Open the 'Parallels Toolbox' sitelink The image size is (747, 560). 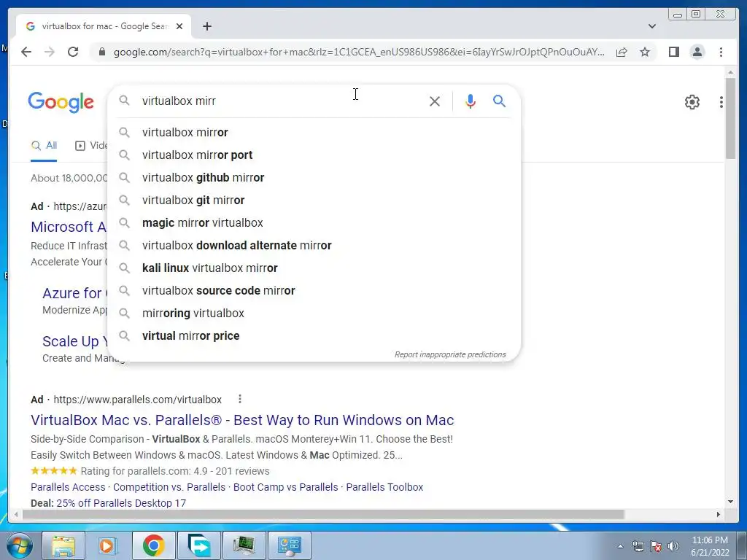(x=384, y=487)
